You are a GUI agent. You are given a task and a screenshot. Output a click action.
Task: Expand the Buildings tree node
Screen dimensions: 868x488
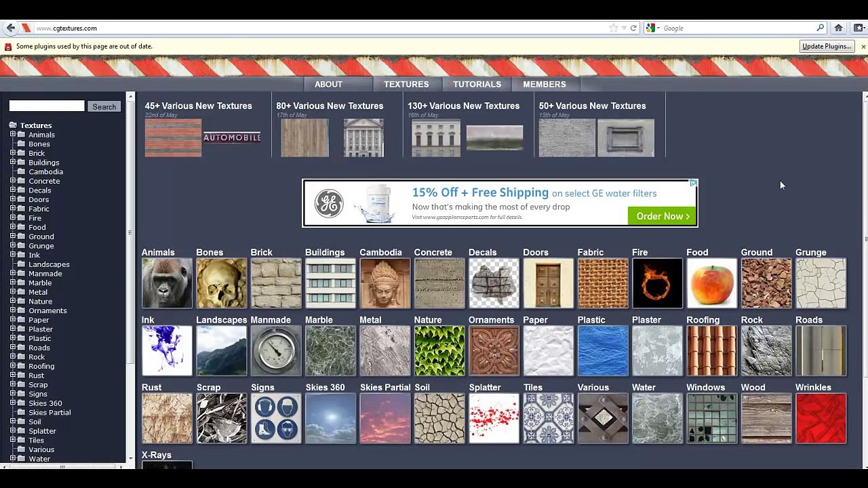(x=12, y=162)
